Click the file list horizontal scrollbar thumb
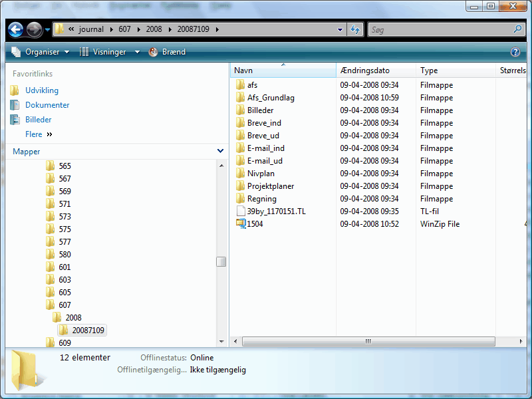 368,341
